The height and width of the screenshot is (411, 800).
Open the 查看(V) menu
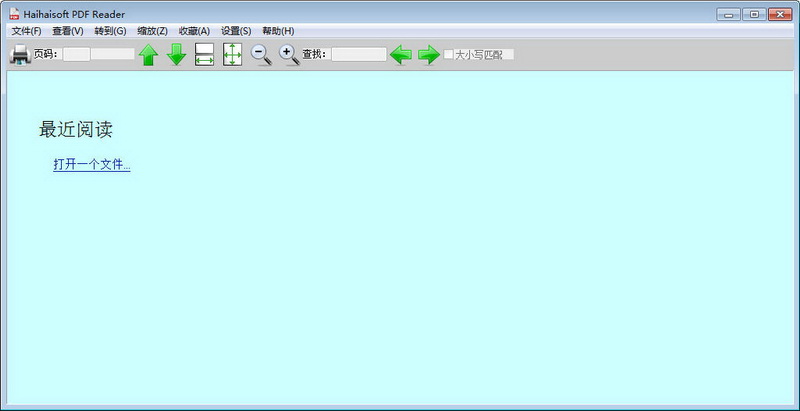coord(68,31)
